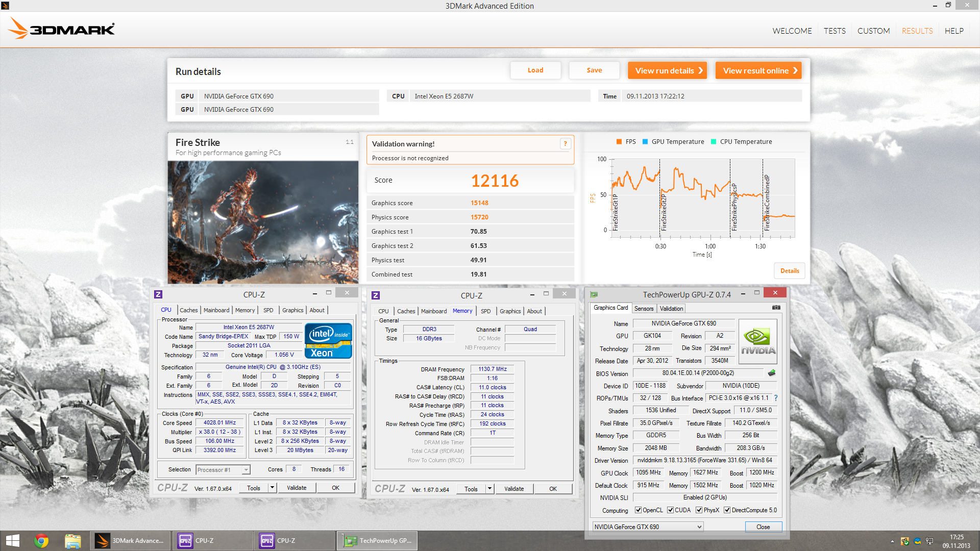Launch Chrome from the taskbar
This screenshot has height=551, width=980.
click(x=42, y=541)
